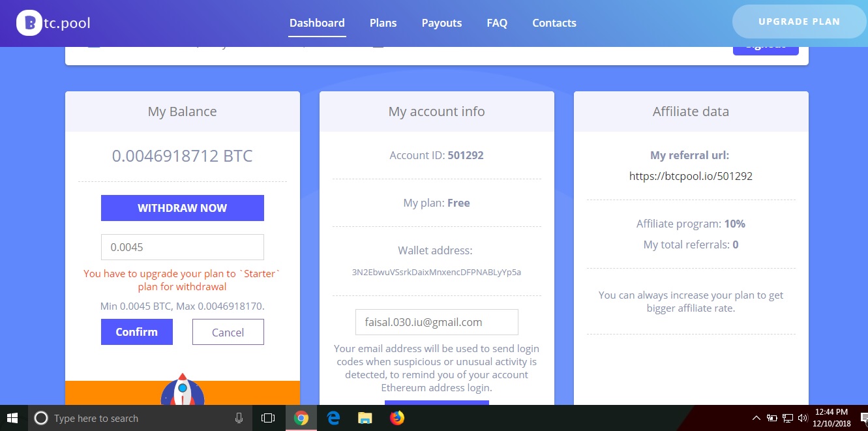Image resolution: width=868 pixels, height=431 pixels.
Task: Click the Affiliate data card header
Action: click(691, 111)
